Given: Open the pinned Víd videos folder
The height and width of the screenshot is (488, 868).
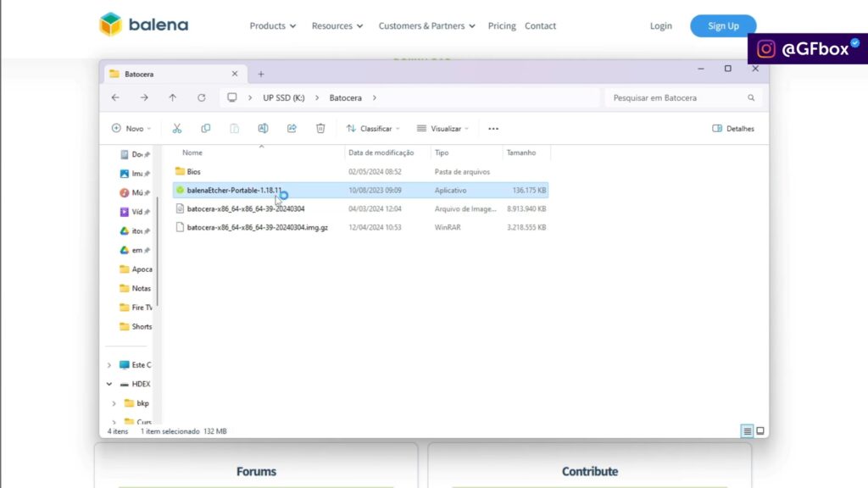Looking at the screenshot, I should pyautogui.click(x=135, y=212).
